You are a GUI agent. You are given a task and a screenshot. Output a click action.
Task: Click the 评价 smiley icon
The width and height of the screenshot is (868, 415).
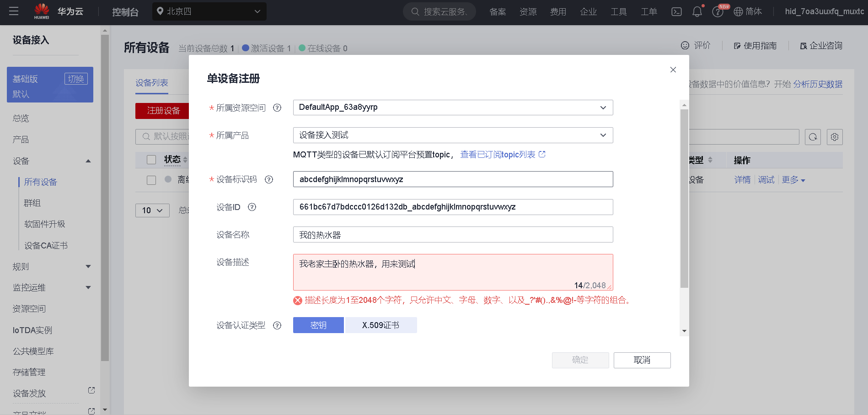click(x=685, y=45)
